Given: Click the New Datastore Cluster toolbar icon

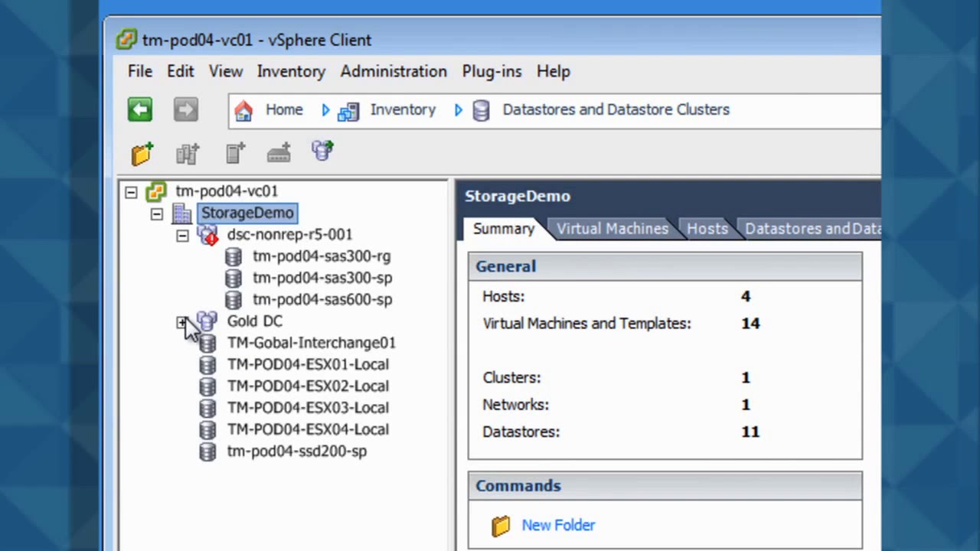Looking at the screenshot, I should pos(322,151).
